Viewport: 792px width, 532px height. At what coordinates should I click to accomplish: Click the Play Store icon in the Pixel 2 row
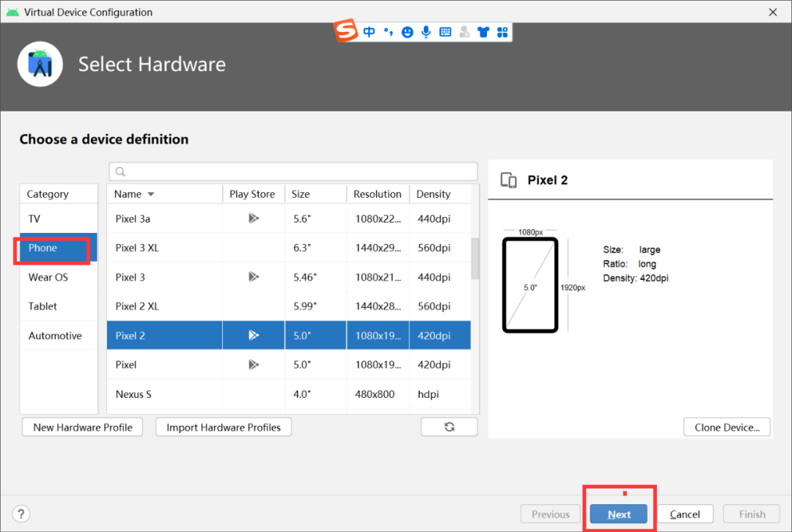(x=254, y=335)
